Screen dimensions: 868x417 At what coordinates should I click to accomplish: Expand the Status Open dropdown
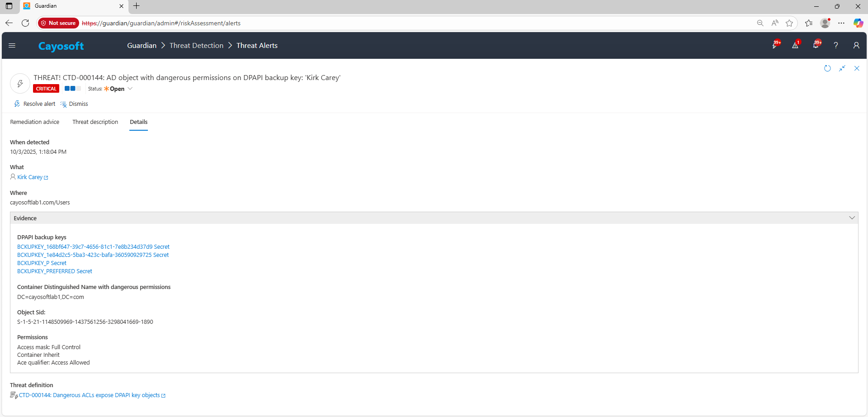[130, 89]
